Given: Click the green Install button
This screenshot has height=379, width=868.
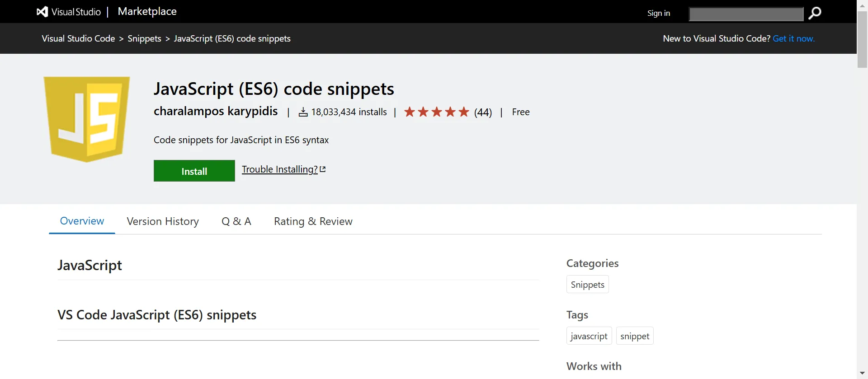Looking at the screenshot, I should (x=194, y=171).
